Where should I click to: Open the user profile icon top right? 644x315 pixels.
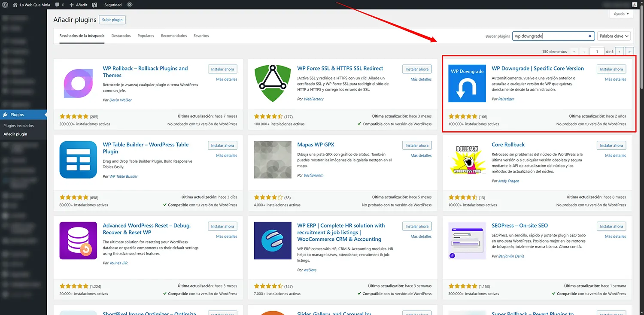[635, 5]
